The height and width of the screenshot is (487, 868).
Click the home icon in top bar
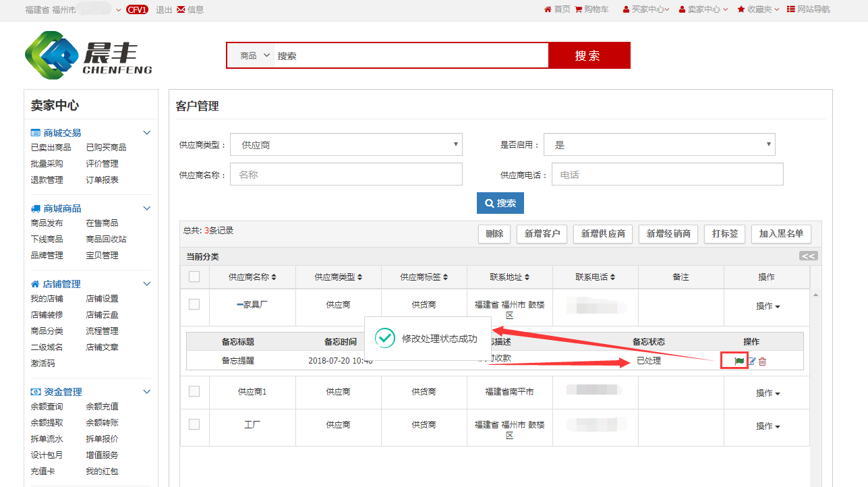point(548,9)
